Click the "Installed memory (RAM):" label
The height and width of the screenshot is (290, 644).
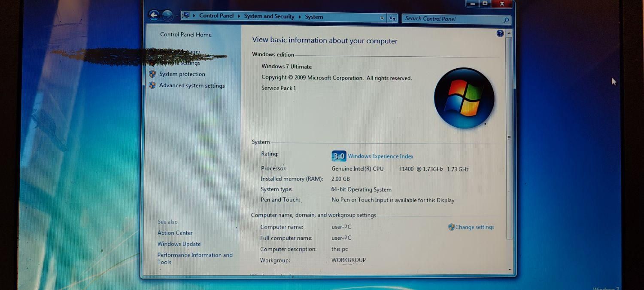pos(292,179)
